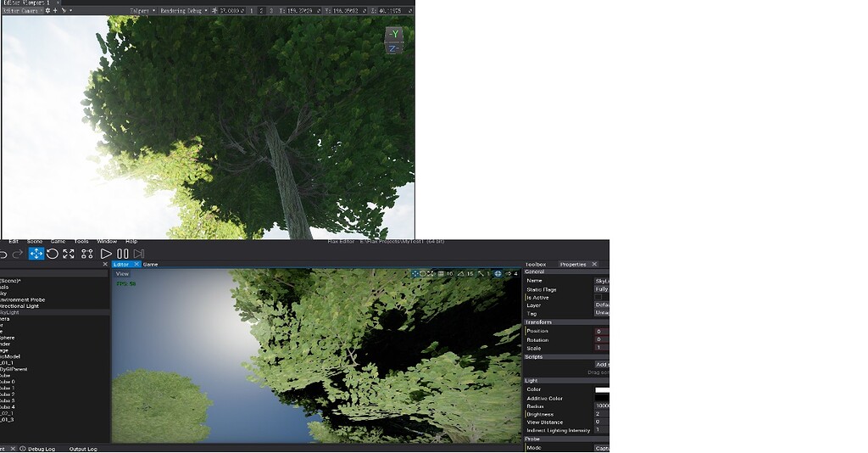Open camera speed widget valued 4

pyautogui.click(x=511, y=273)
